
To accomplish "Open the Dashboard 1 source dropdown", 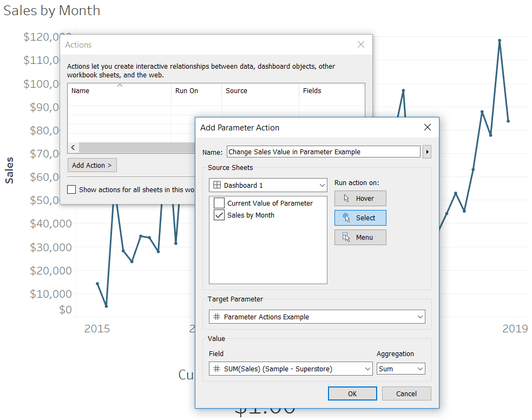I will (268, 185).
